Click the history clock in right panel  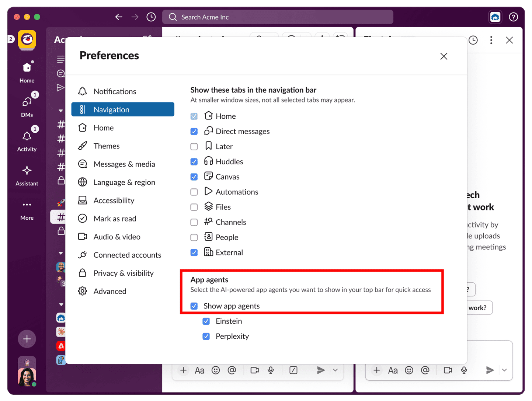point(473,40)
